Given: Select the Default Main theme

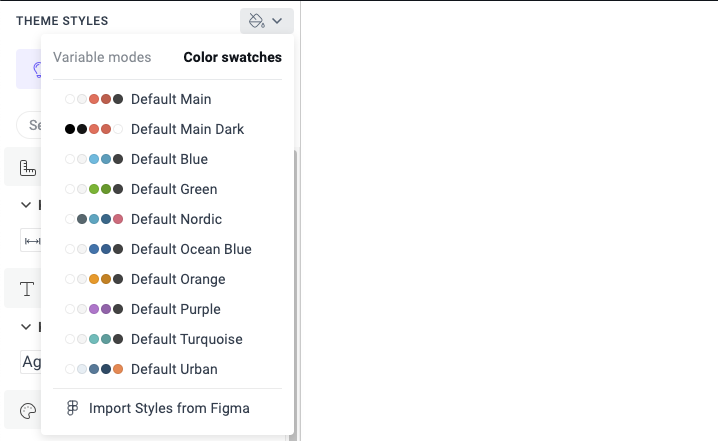Looking at the screenshot, I should [170, 99].
